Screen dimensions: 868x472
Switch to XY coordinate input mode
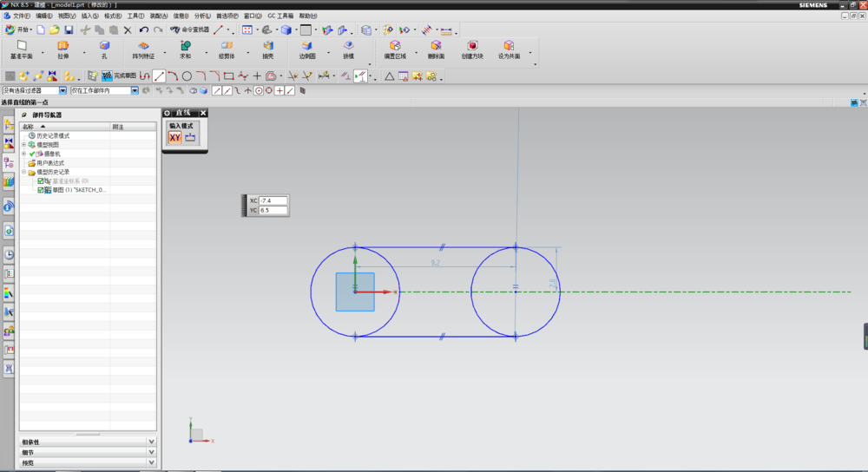click(174, 137)
